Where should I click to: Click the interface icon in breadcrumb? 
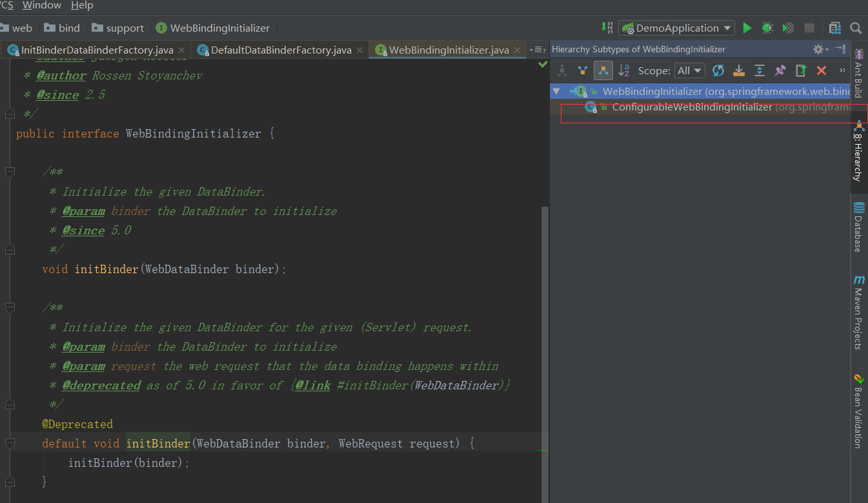tap(161, 28)
